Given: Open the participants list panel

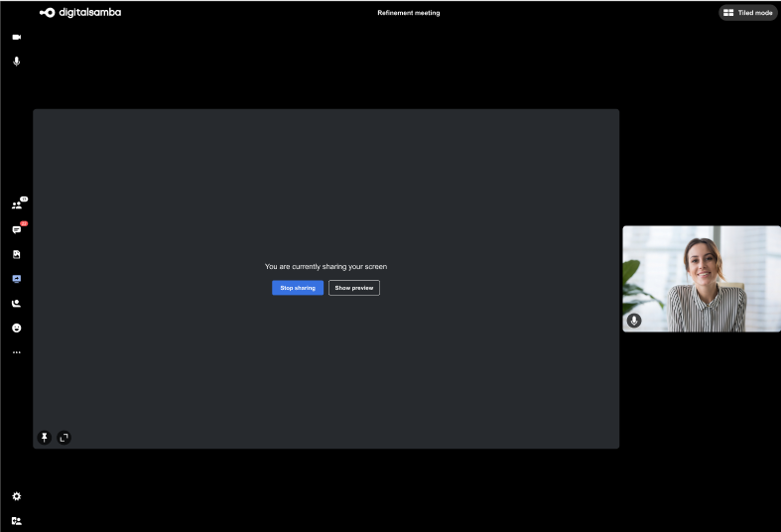Looking at the screenshot, I should [x=16, y=205].
